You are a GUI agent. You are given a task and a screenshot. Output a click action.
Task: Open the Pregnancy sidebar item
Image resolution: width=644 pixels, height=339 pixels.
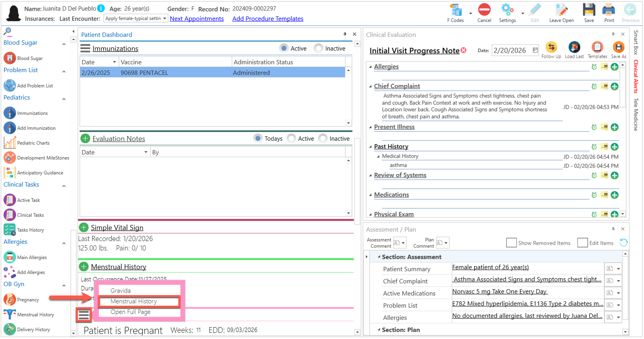[28, 300]
